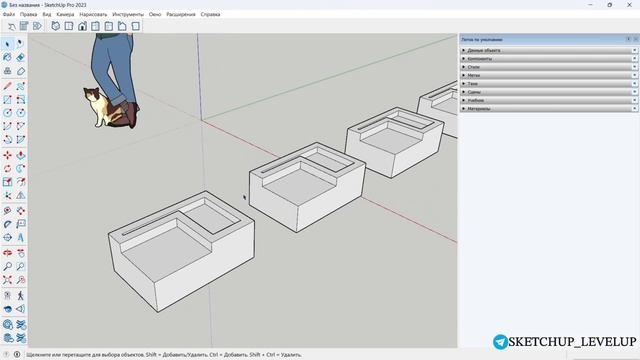The image size is (640, 360).
Task: Switch to Iso view in toolbar
Action: (x=56, y=26)
